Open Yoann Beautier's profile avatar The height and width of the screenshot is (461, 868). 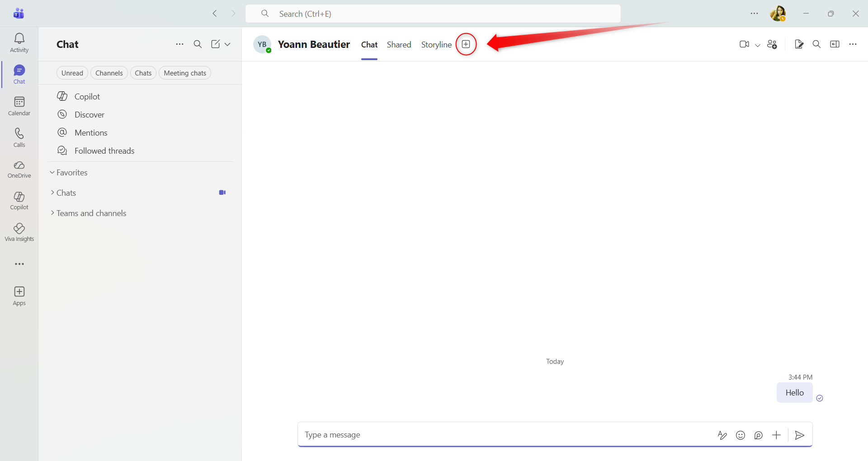tap(262, 44)
